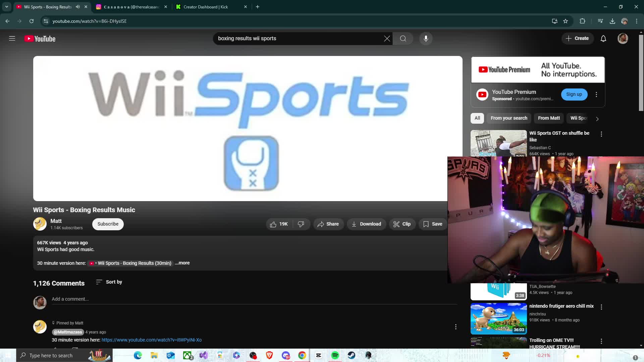Open Steam from the taskbar

[351, 355]
